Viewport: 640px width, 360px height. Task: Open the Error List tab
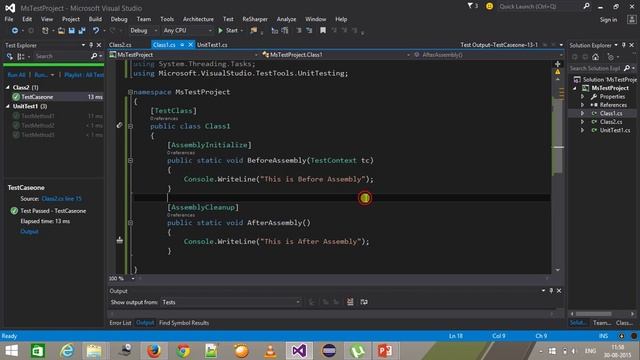120,323
